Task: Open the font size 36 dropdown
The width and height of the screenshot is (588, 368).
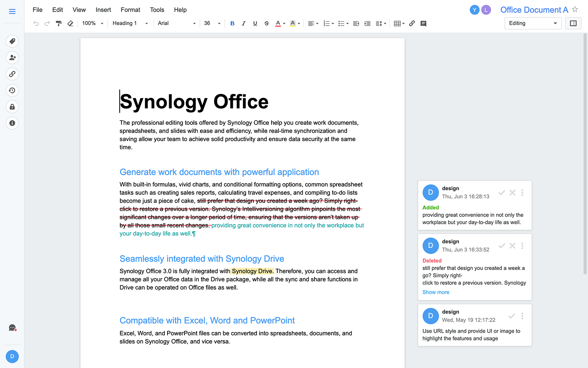Action: tap(212, 24)
